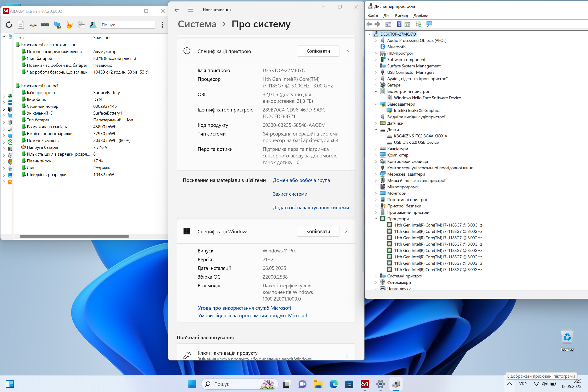Click the AIDA64 refresh icon
The height and width of the screenshot is (392, 588).
9,25
